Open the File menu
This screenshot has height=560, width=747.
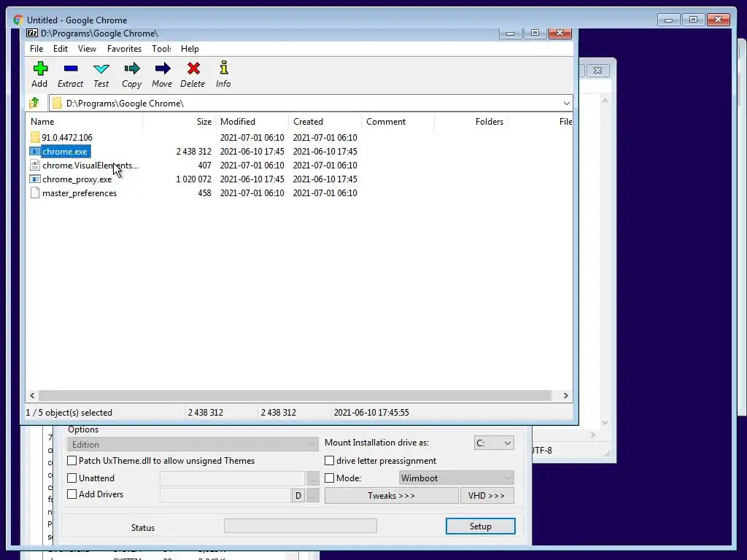pyautogui.click(x=36, y=49)
